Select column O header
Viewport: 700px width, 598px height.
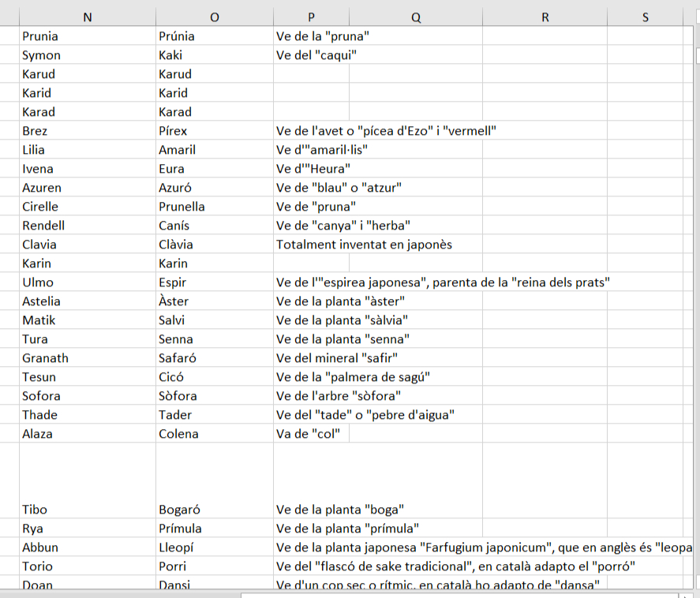pos(214,17)
